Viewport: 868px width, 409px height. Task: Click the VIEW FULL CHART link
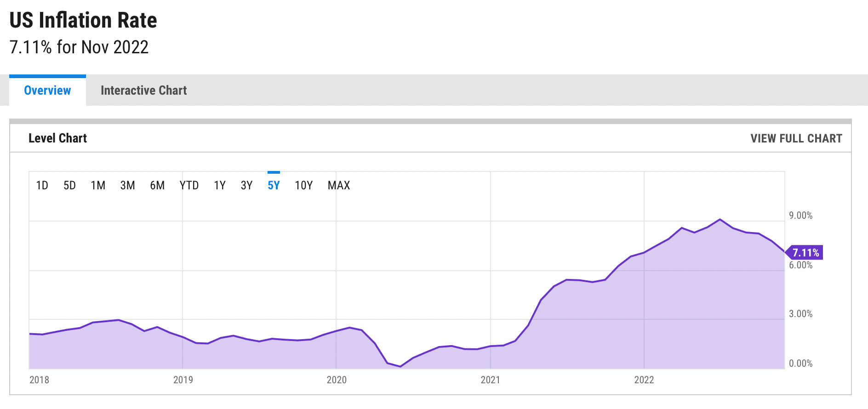(796, 138)
